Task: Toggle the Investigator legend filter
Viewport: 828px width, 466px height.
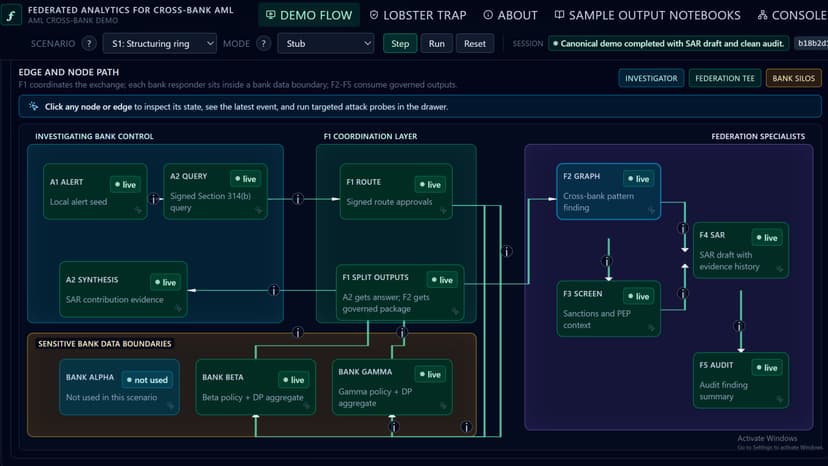Action: [x=651, y=78]
